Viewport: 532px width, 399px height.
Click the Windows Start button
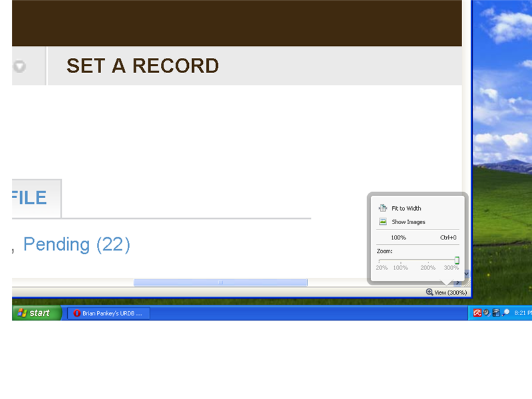click(33, 313)
